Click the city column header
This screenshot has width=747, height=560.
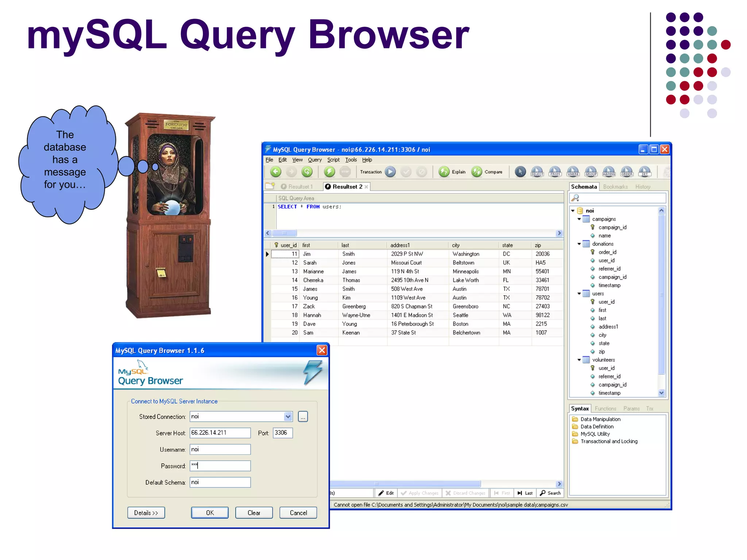[x=473, y=245]
